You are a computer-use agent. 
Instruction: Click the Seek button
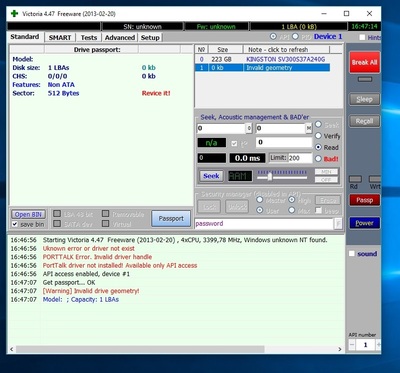(x=211, y=176)
